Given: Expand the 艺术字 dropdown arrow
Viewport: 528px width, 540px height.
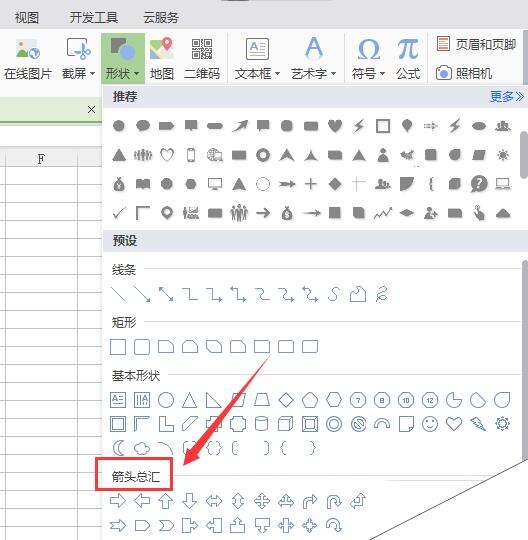Looking at the screenshot, I should pyautogui.click(x=333, y=73).
